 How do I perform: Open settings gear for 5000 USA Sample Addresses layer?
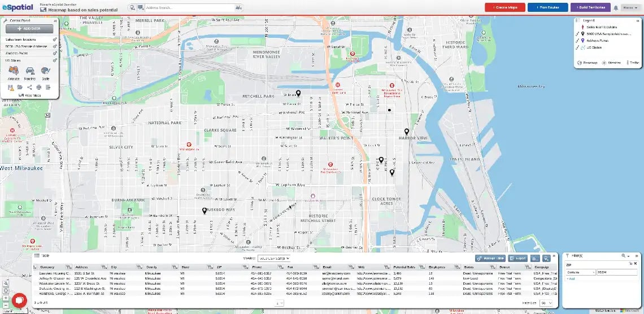pos(55,46)
